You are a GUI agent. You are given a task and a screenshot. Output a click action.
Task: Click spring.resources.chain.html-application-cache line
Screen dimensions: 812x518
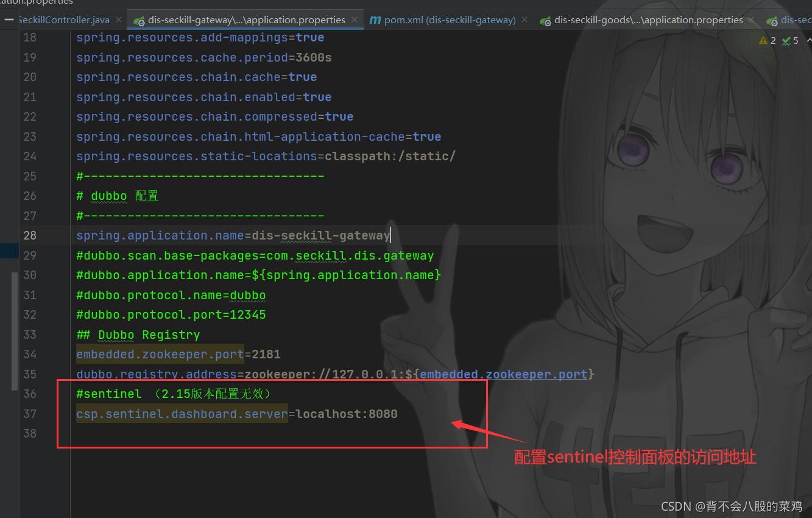(x=259, y=137)
